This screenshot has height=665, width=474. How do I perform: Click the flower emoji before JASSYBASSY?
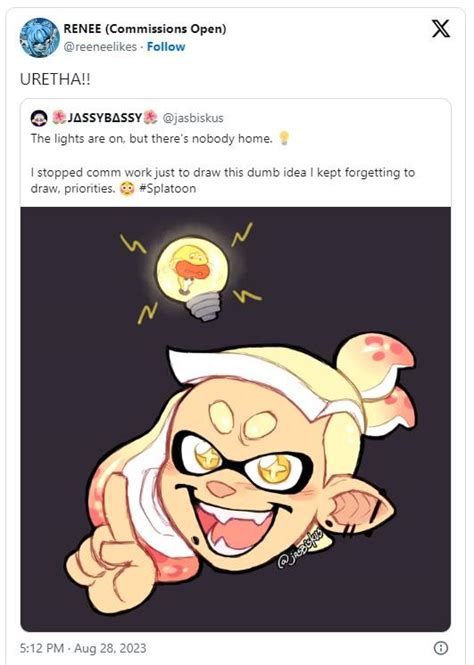pyautogui.click(x=59, y=117)
